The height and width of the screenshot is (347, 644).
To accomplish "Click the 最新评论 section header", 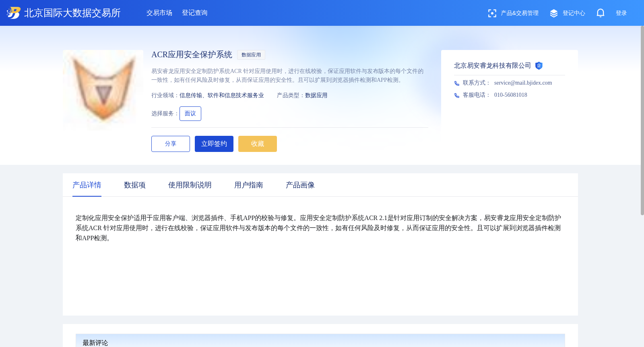I will (320, 341).
